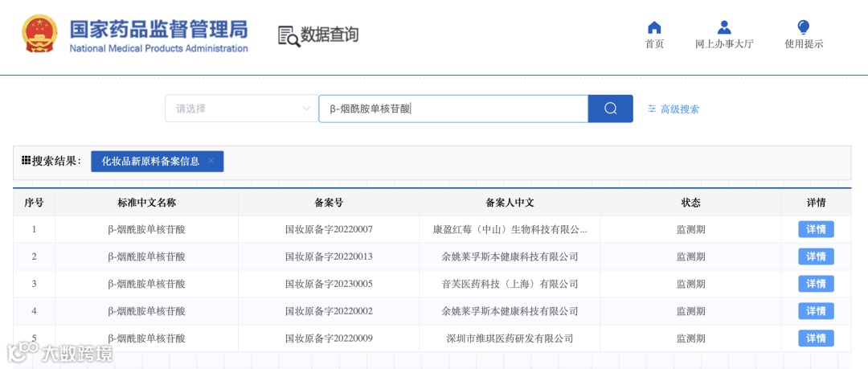Click 监测期 status in row 2
Image resolution: width=868 pixels, height=369 pixels.
[x=691, y=256]
